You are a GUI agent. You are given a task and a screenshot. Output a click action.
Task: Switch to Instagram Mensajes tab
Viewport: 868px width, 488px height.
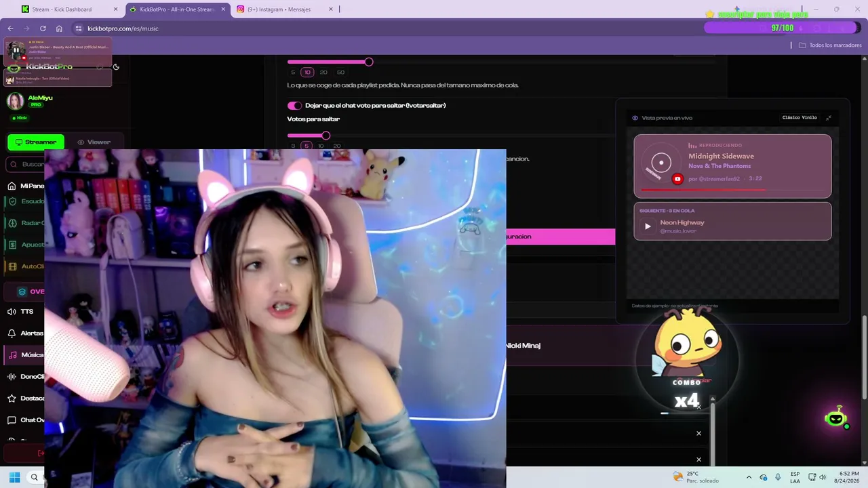pos(285,9)
